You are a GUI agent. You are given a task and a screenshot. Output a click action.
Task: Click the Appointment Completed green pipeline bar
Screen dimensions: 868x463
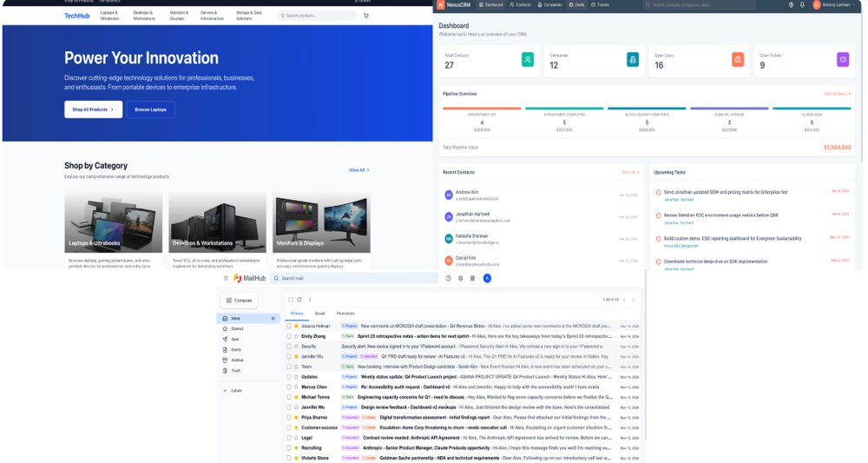coord(564,109)
